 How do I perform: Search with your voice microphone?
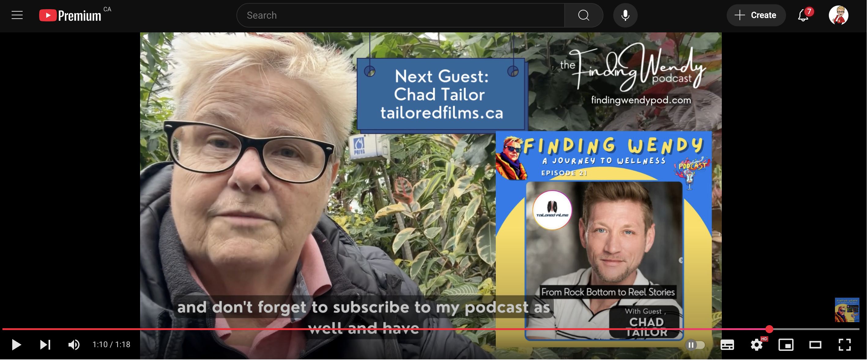click(x=625, y=15)
